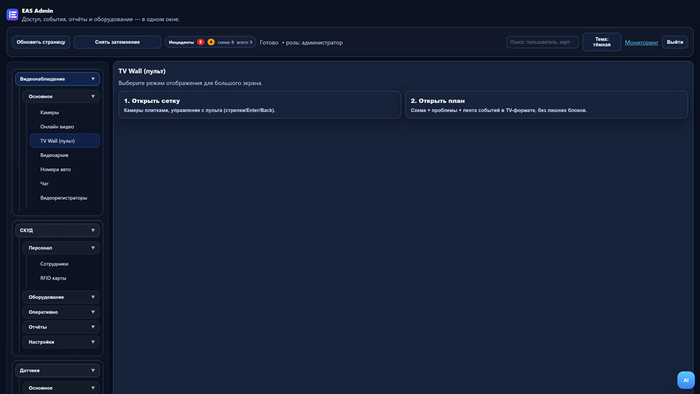This screenshot has width=700, height=394.
Task: Open 'Номера авто' sidebar item
Action: point(65,170)
